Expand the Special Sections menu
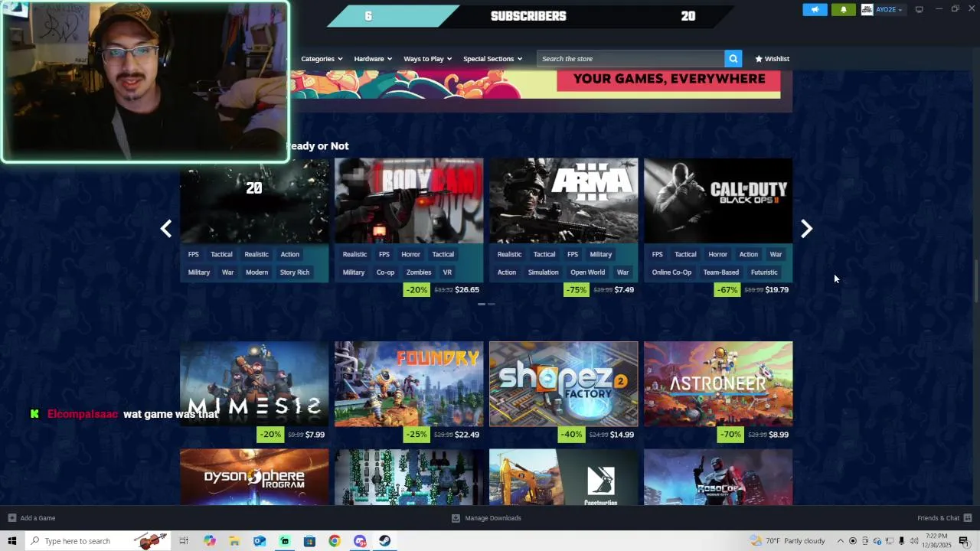Screen dimensions: 980x551 tap(492, 59)
